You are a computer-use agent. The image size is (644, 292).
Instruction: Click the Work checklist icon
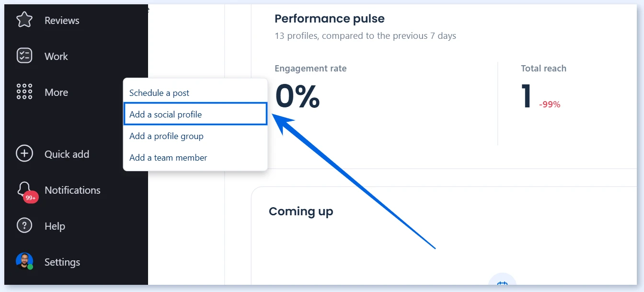pyautogui.click(x=24, y=56)
